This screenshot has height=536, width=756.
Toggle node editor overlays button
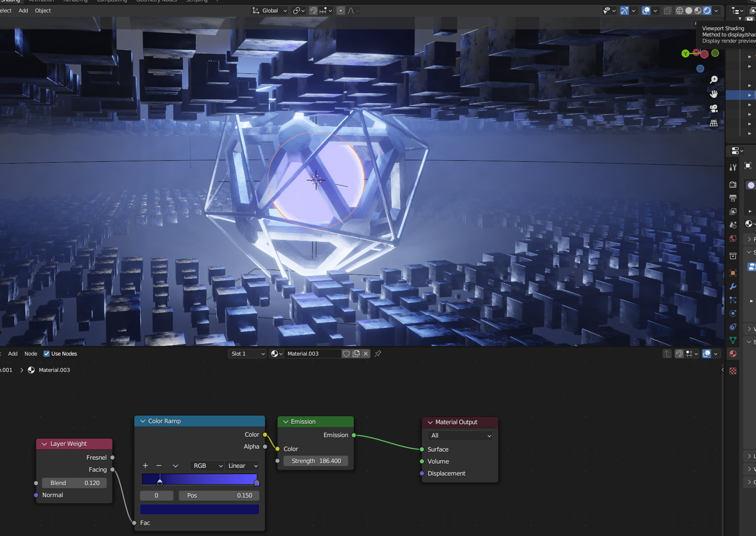click(707, 354)
